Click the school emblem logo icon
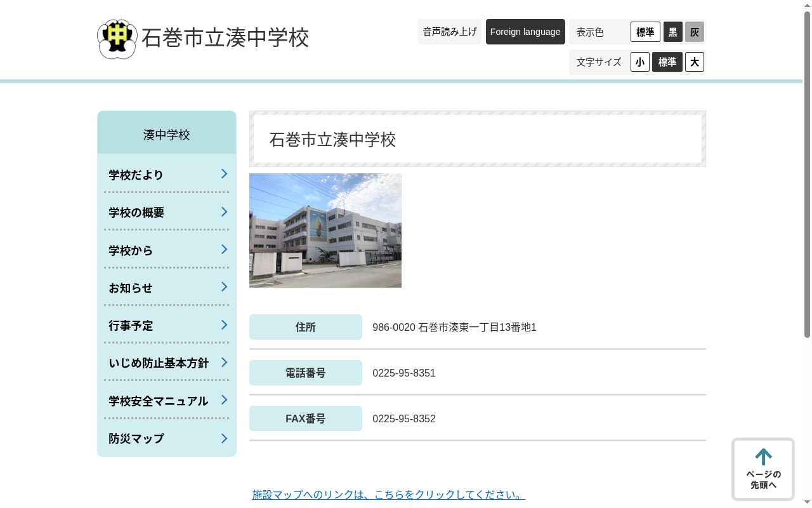This screenshot has height=508, width=812. 117,39
